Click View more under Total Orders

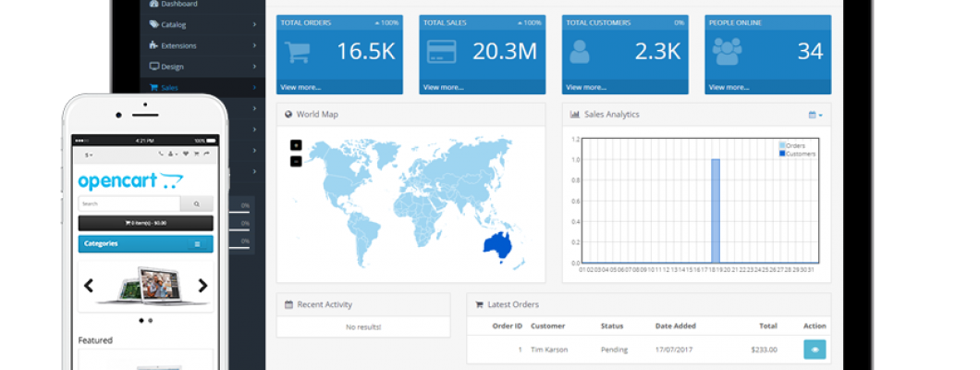pyautogui.click(x=300, y=87)
